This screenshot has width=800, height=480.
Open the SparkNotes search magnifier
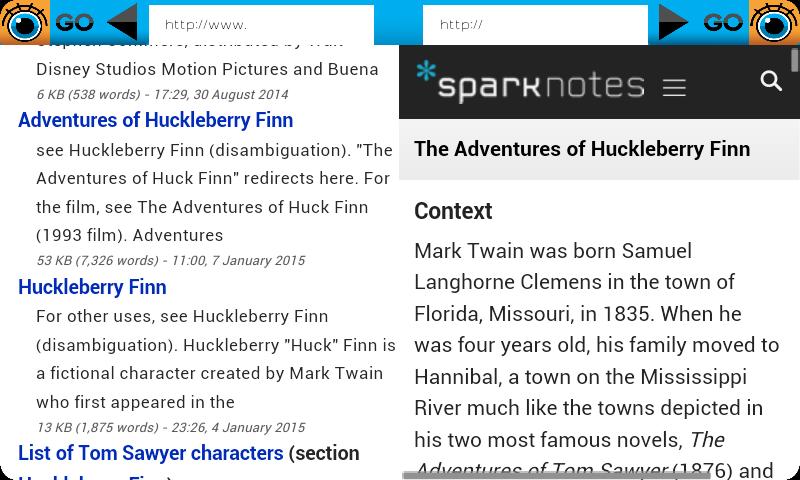coord(771,82)
